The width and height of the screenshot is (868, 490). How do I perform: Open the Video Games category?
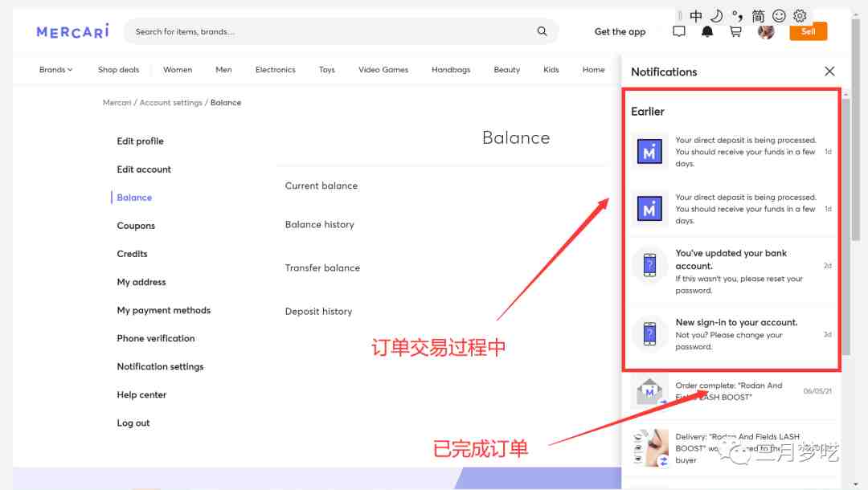tap(383, 70)
